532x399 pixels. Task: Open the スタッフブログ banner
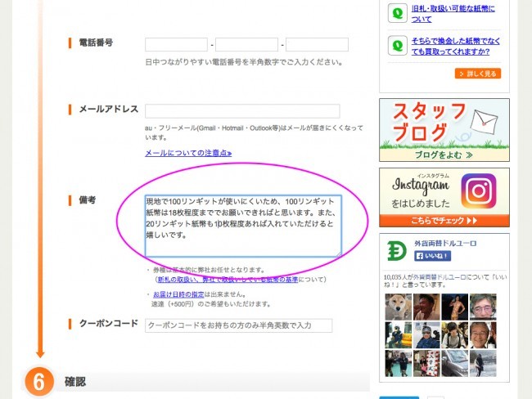click(444, 130)
